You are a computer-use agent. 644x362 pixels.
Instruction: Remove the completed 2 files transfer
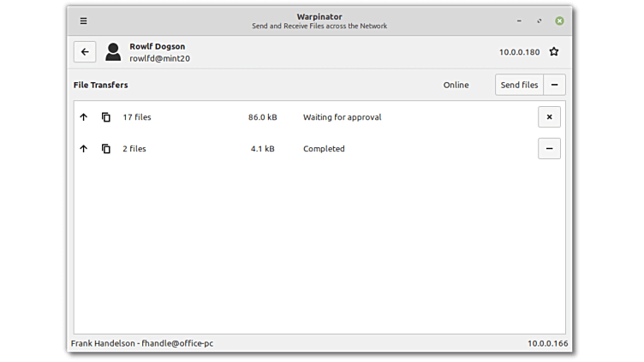point(549,149)
